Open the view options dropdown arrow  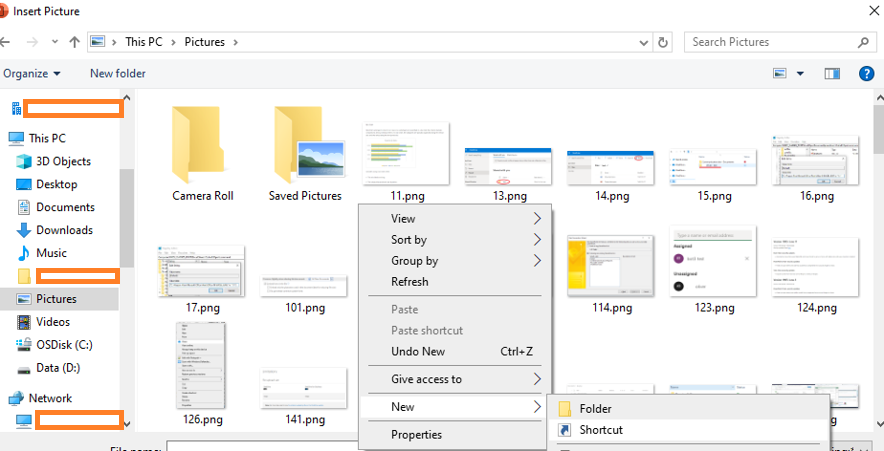(x=800, y=74)
